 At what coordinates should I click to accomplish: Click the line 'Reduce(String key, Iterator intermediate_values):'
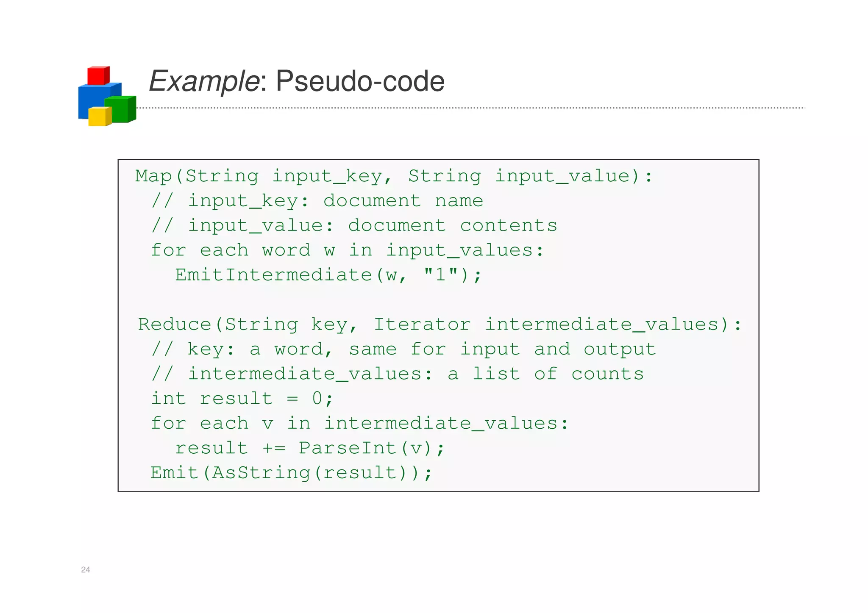(x=440, y=325)
